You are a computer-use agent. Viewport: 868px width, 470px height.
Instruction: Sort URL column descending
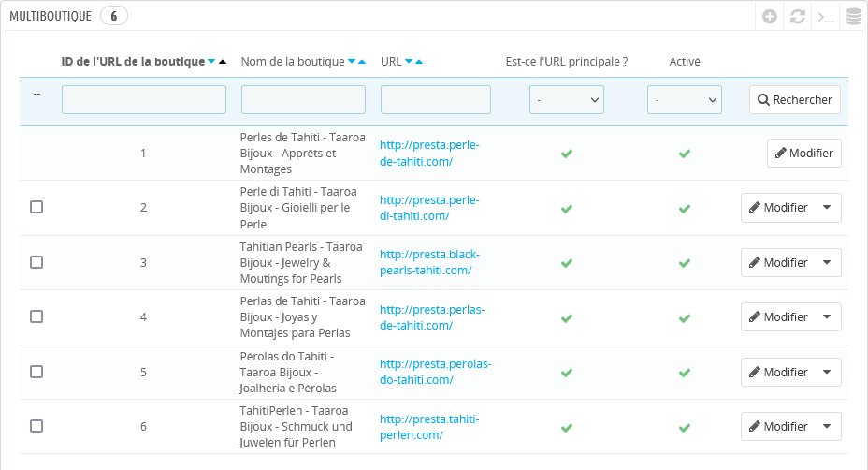pos(409,62)
